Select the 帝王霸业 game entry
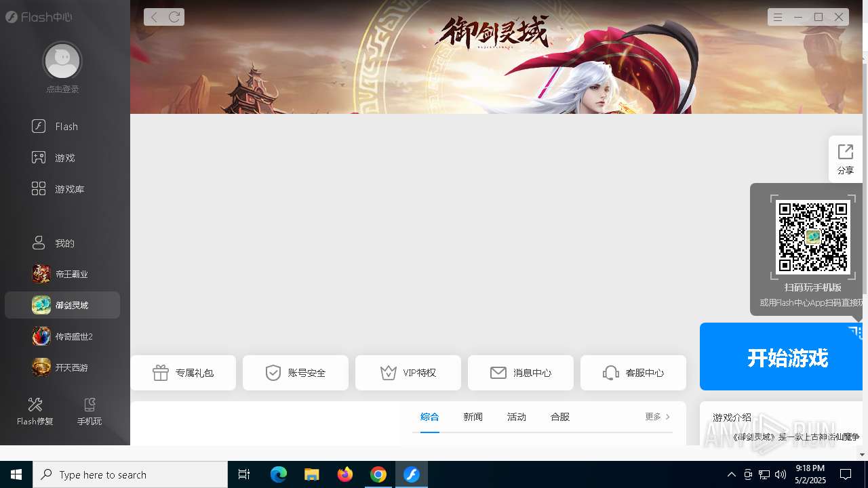The width and height of the screenshot is (868, 488). pyautogui.click(x=62, y=274)
